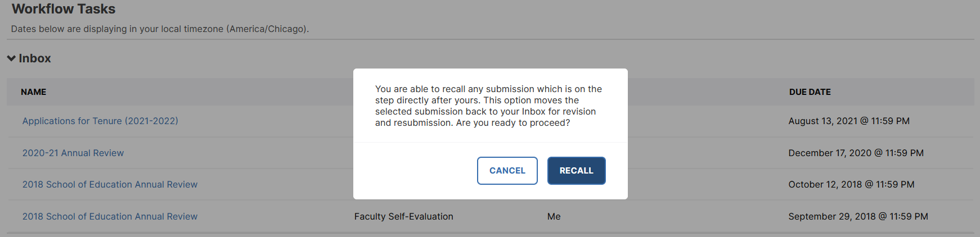The image size is (980, 237).
Task: Click the Inbox section heading
Action: [35, 58]
